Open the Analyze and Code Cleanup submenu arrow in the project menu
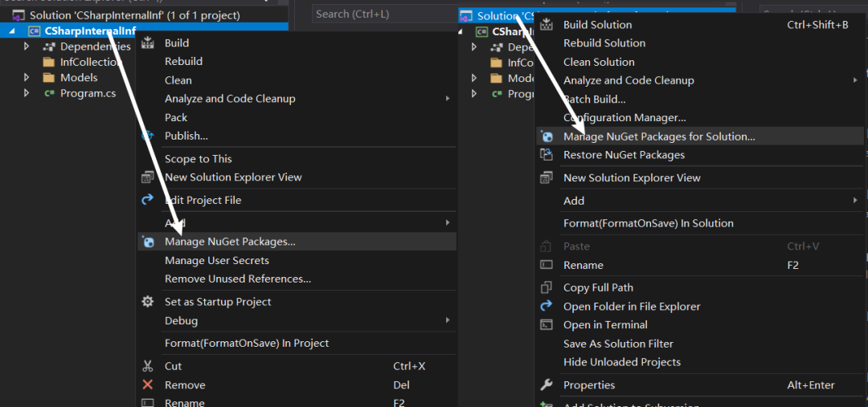868x407 pixels. point(448,99)
